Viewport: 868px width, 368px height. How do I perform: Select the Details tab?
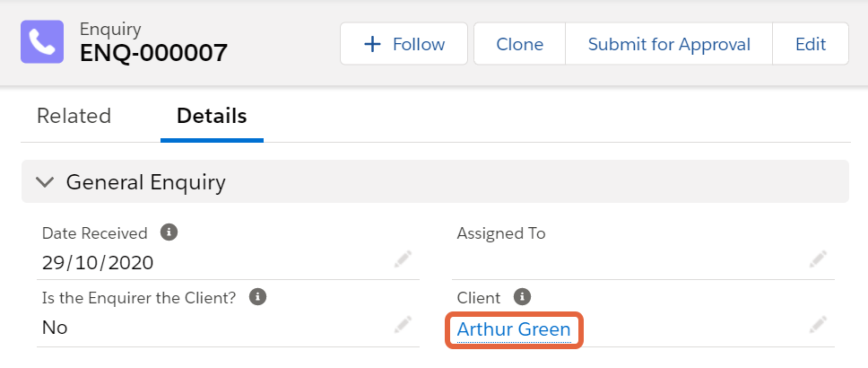[212, 116]
